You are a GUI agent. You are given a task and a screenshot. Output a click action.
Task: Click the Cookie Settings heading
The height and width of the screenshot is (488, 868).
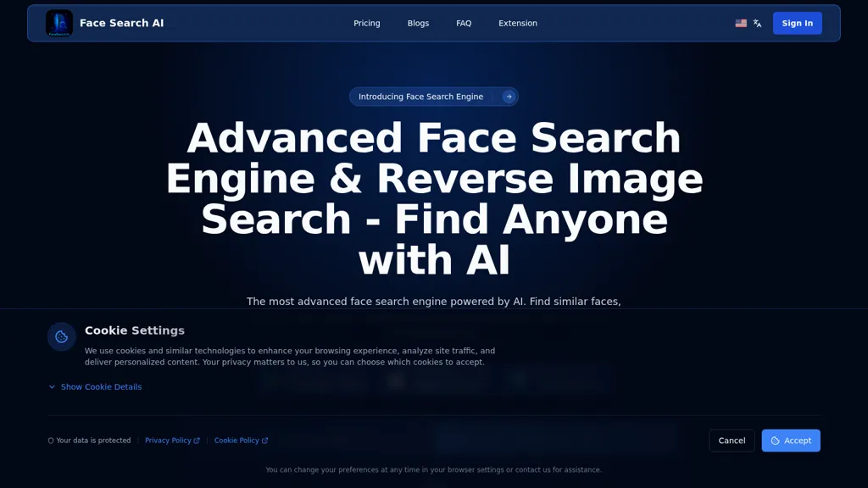point(135,330)
